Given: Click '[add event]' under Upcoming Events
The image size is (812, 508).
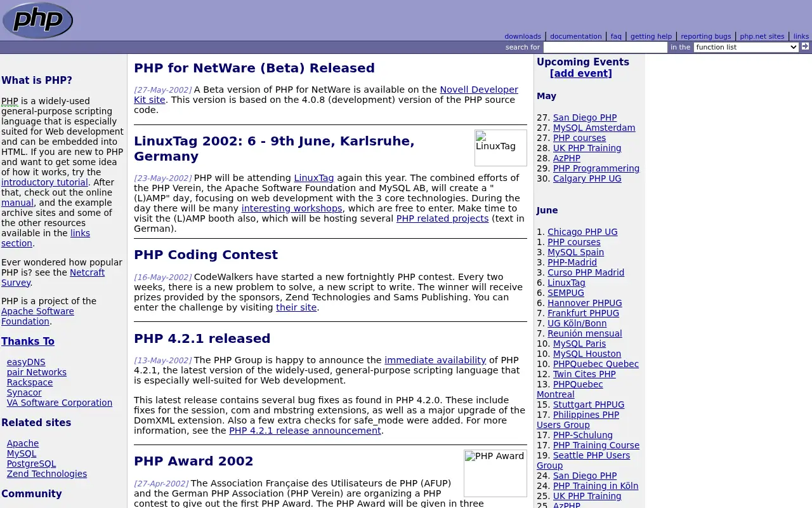Looking at the screenshot, I should (x=581, y=74).
